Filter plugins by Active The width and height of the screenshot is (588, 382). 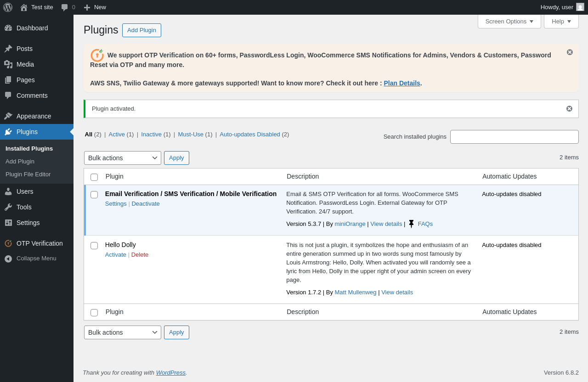click(117, 135)
